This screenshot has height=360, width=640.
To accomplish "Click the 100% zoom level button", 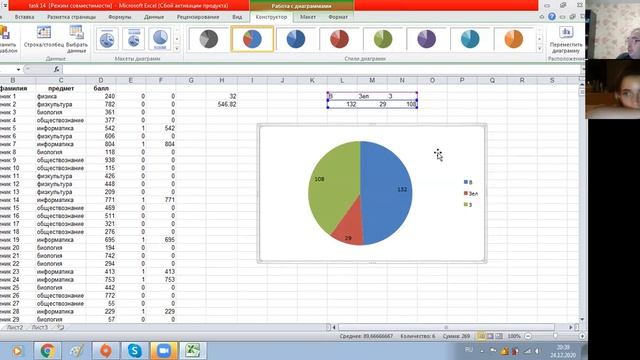I will (514, 336).
